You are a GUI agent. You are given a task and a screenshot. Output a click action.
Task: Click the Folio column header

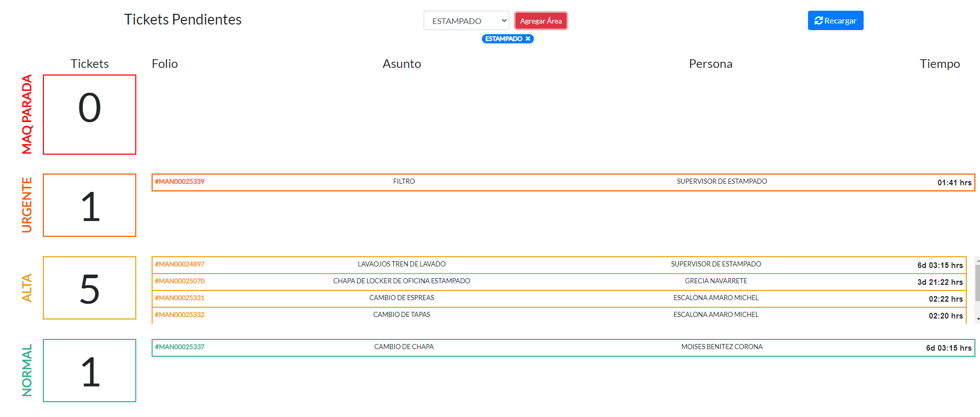(165, 64)
